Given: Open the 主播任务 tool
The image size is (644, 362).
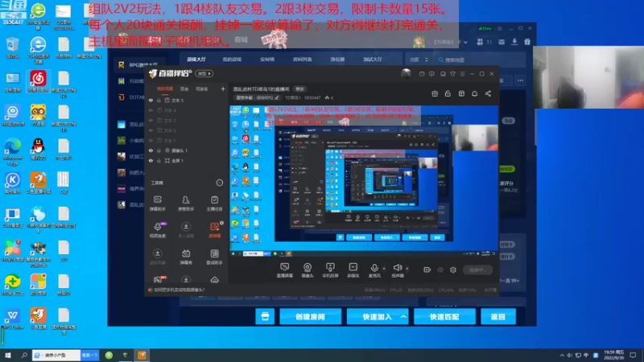Looking at the screenshot, I should coord(214,204).
